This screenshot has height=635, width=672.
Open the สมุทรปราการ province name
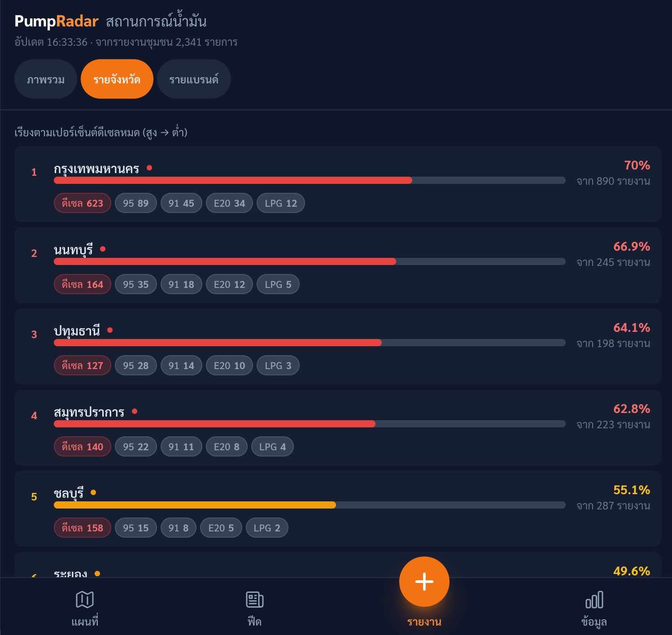(x=89, y=412)
